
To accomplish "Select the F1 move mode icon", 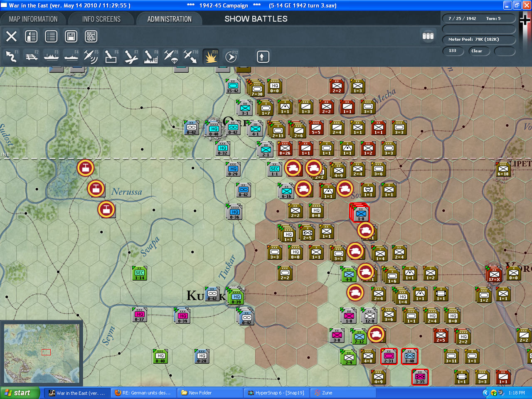I will [12, 57].
